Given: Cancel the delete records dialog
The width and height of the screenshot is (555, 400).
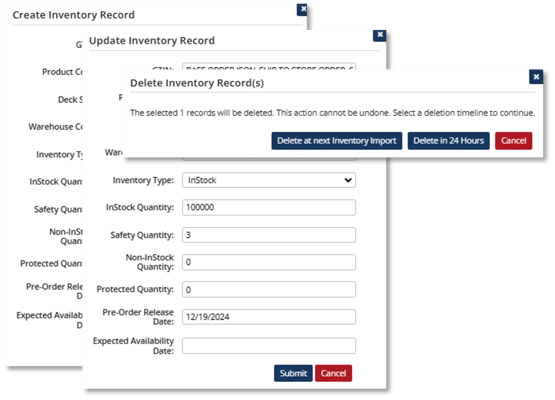Looking at the screenshot, I should pyautogui.click(x=513, y=141).
